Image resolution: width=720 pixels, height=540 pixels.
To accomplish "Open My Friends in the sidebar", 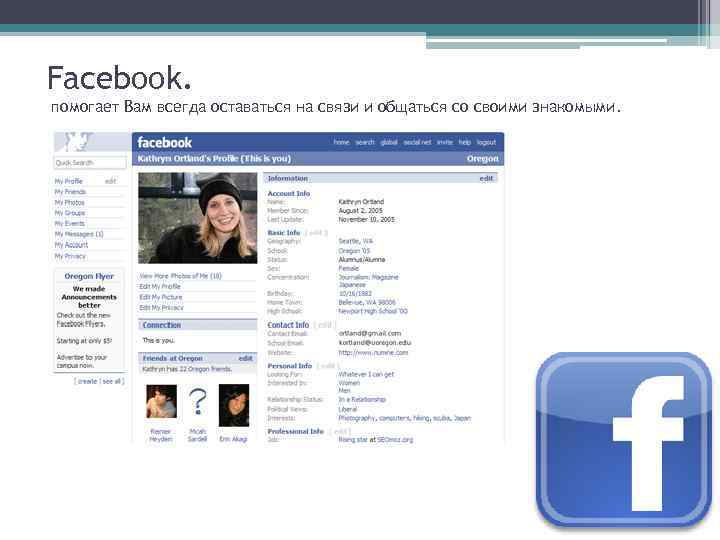I will [x=70, y=192].
